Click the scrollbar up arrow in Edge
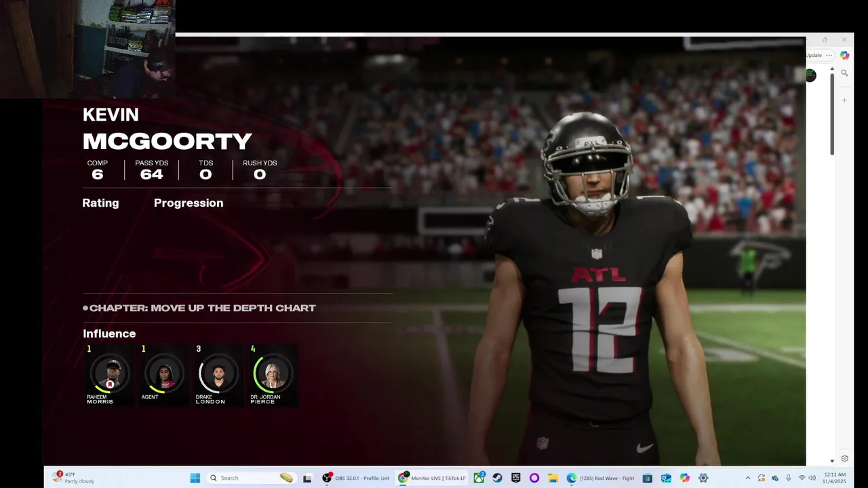This screenshot has height=488, width=868. (x=833, y=68)
